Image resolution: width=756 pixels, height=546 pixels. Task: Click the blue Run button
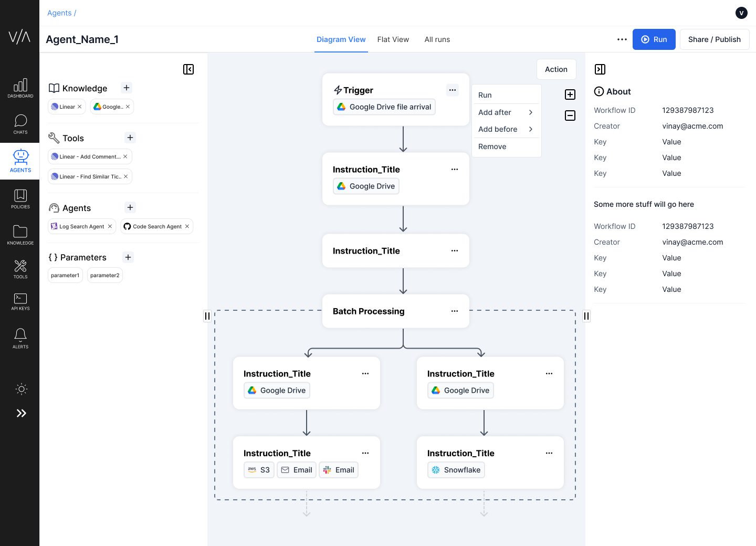[x=654, y=39]
